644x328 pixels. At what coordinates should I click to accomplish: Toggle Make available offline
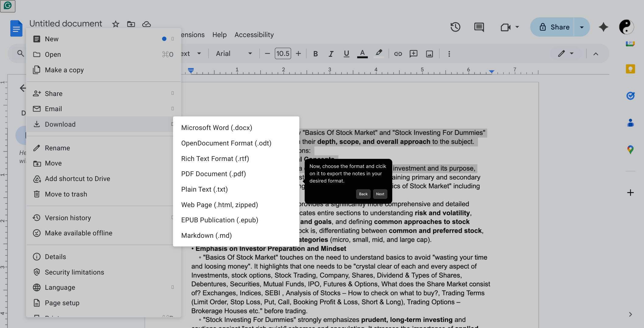tap(100, 233)
